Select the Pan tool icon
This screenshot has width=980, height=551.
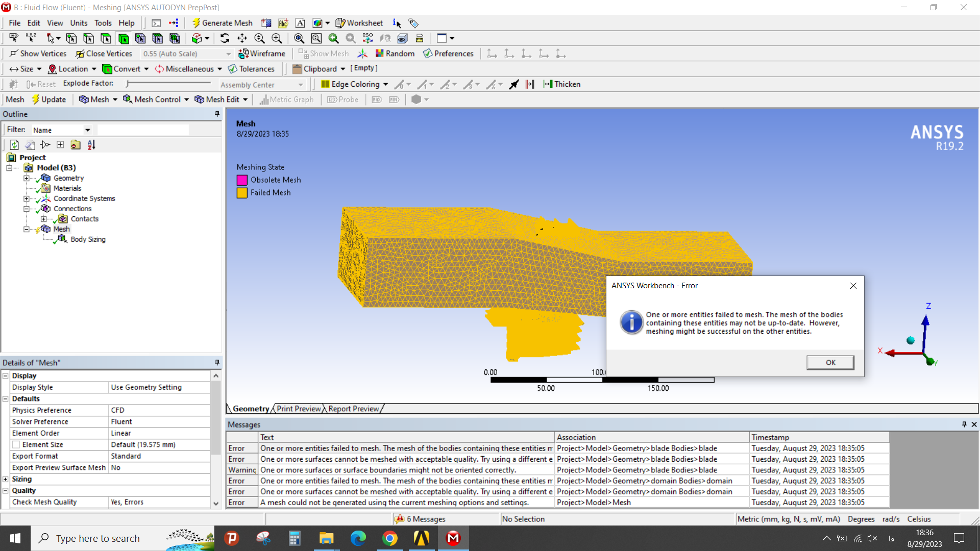(x=242, y=38)
